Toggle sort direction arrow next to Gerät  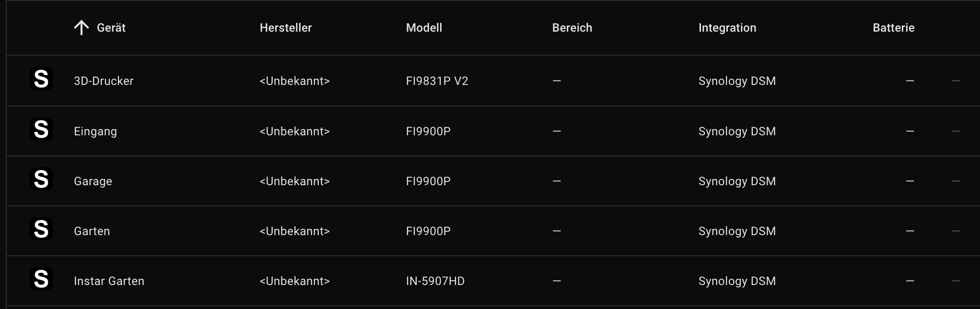click(x=82, y=28)
